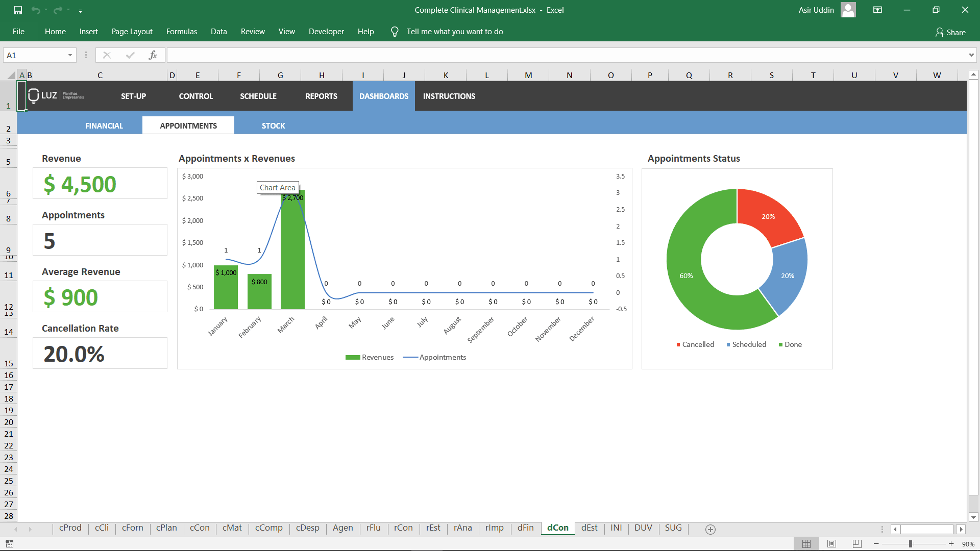Select the Page Break Preview icon in status bar

click(x=856, y=543)
